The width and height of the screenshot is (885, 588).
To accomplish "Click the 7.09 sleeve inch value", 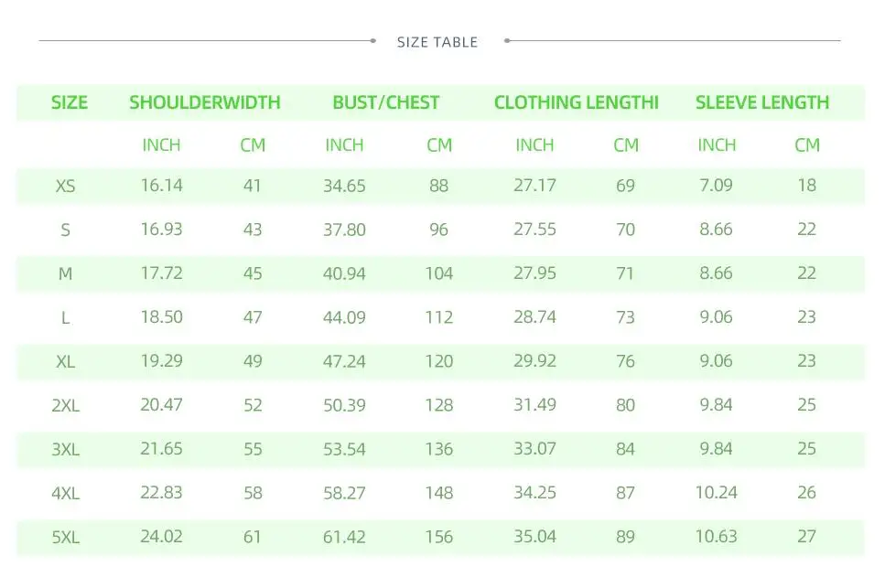I will pyautogui.click(x=717, y=186).
